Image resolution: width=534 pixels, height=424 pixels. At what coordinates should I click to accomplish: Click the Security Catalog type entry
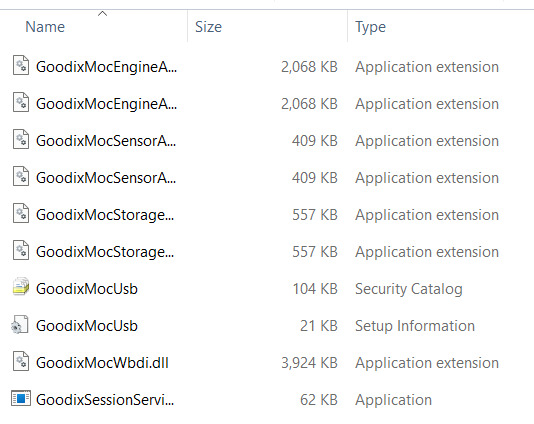pos(409,289)
